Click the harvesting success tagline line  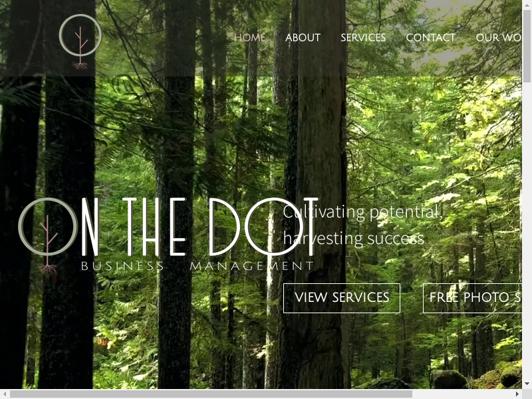click(x=354, y=238)
